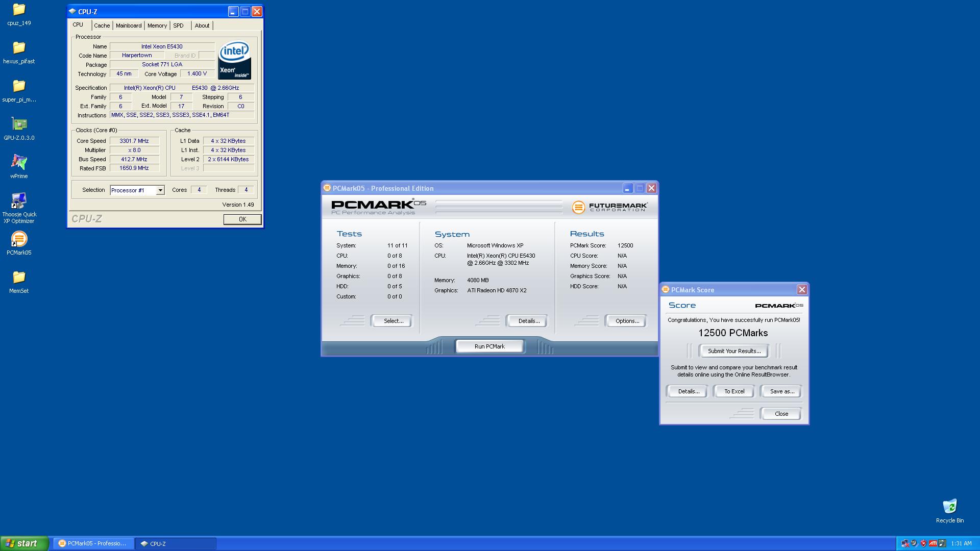Open the ATI tray icon

click(933, 543)
